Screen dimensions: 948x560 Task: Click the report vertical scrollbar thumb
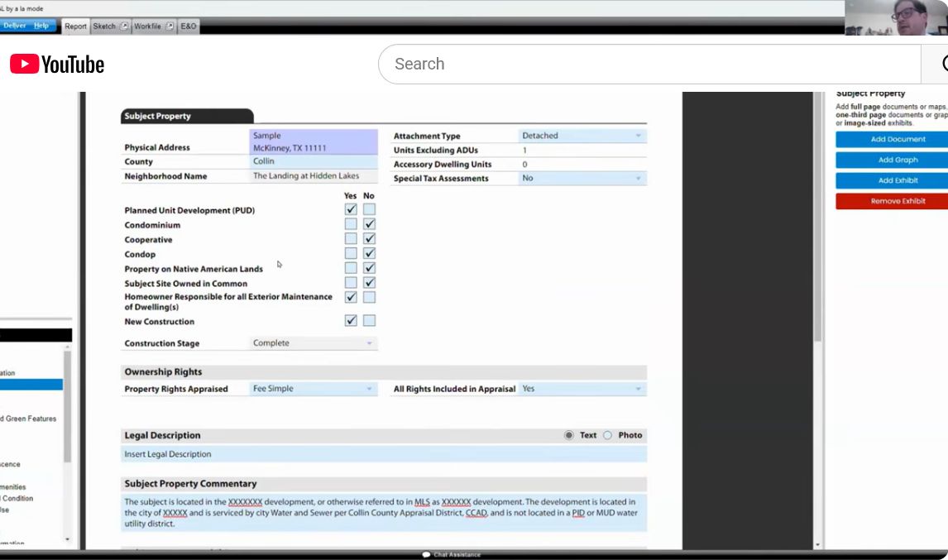point(817,218)
